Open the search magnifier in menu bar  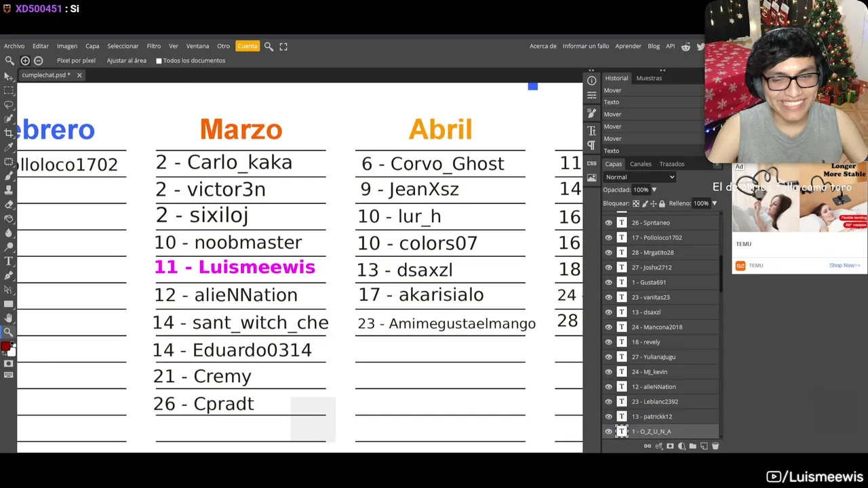coord(269,46)
